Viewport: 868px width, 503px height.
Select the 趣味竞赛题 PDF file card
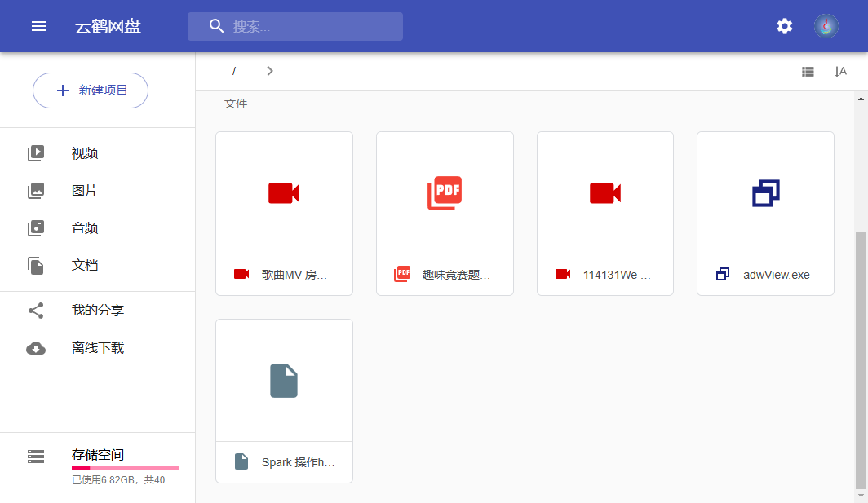445,212
